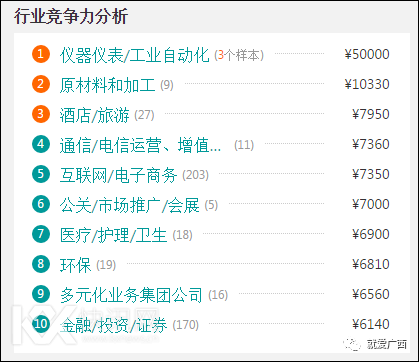The width and height of the screenshot is (419, 362).
Task: Open the 医疗/护理/卫生 link
Action: tap(113, 235)
